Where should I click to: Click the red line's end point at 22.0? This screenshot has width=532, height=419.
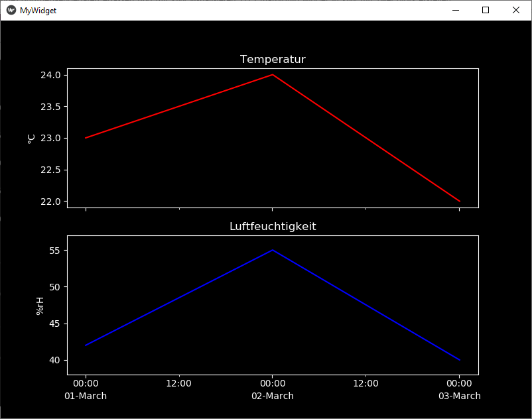pos(459,201)
